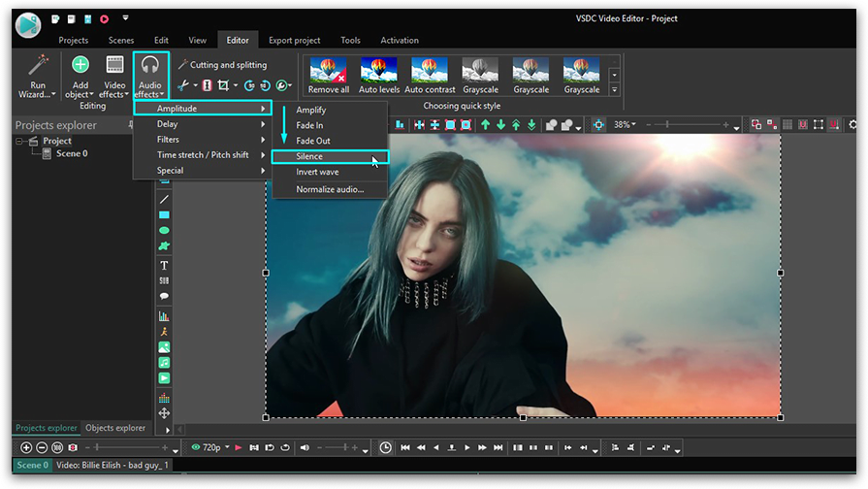
Task: Switch to the Objects explorer tab
Action: 115,428
